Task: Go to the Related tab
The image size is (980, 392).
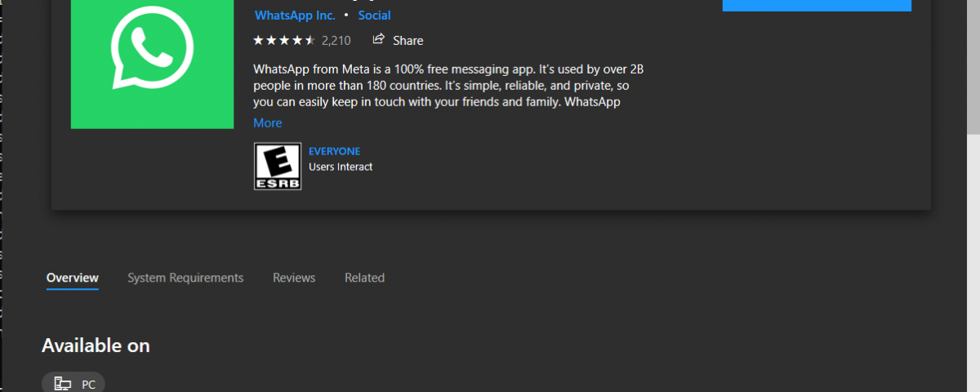Action: tap(364, 278)
